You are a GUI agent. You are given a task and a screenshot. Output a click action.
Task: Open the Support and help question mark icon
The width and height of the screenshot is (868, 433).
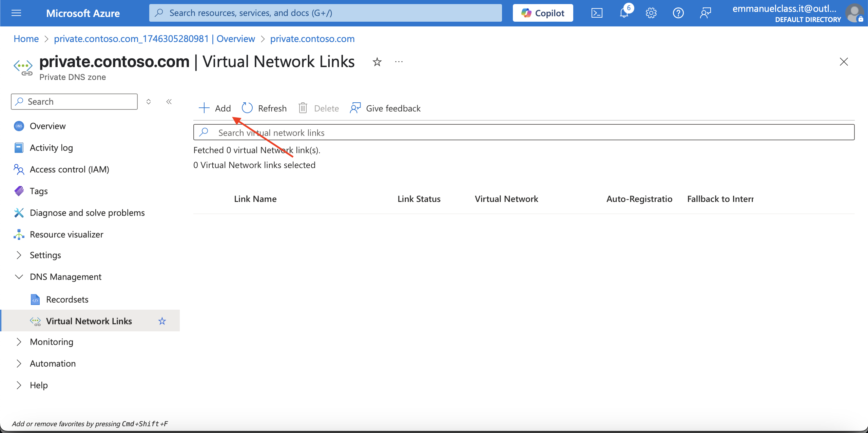678,13
